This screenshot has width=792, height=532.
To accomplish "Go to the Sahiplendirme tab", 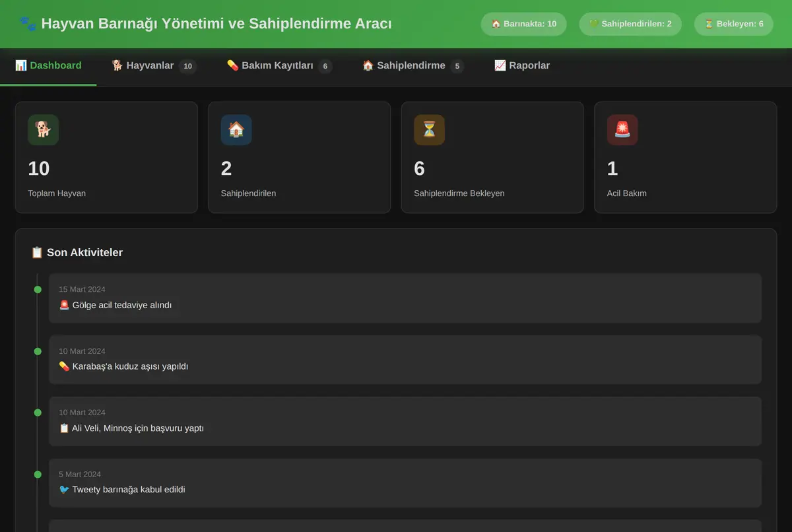I will [413, 66].
